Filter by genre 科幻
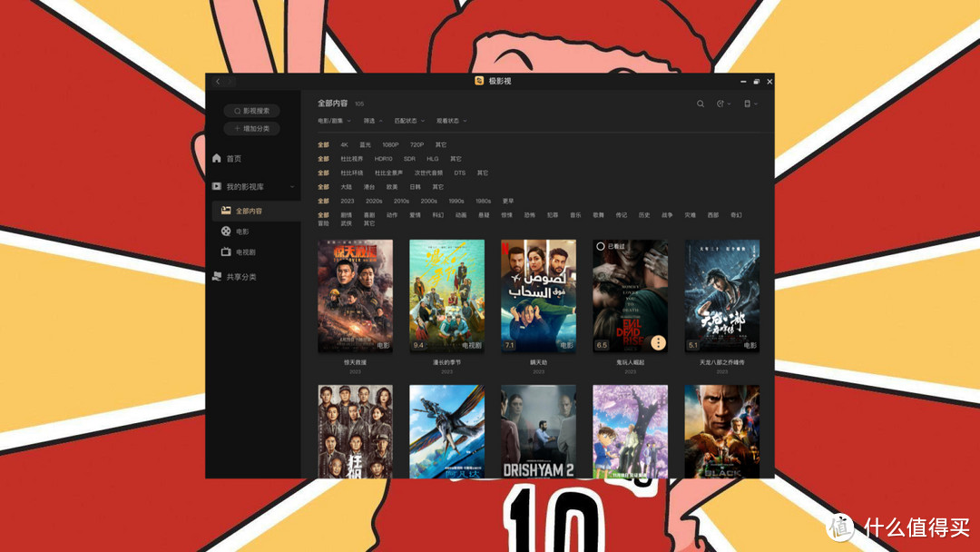980x552 pixels. (438, 215)
